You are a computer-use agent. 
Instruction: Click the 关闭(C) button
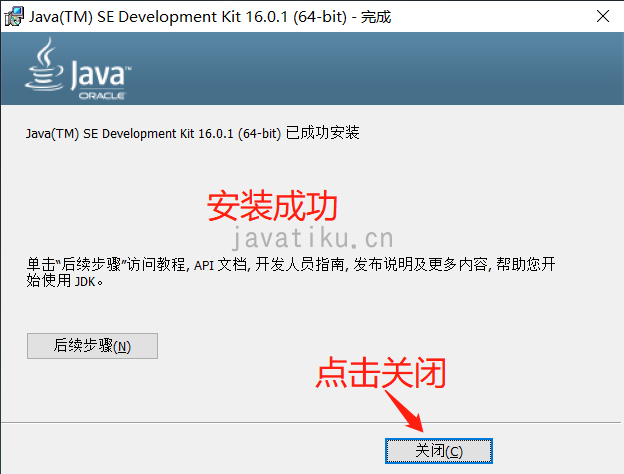tap(439, 451)
